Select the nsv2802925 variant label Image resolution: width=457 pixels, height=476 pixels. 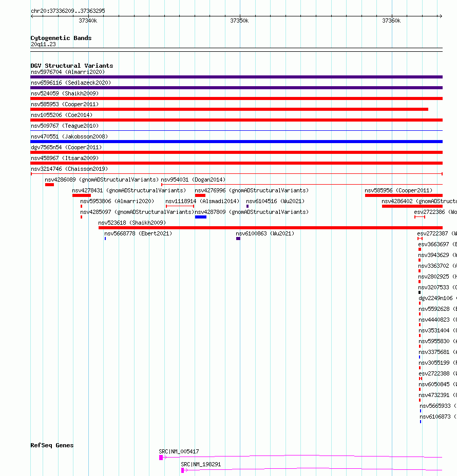click(437, 276)
